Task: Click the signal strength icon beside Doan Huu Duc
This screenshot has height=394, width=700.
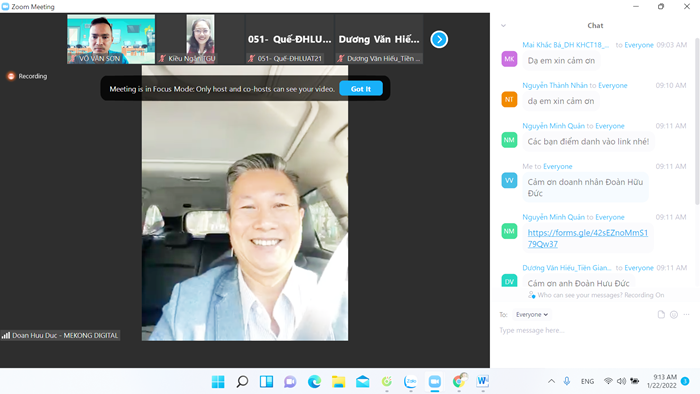Action: point(6,335)
